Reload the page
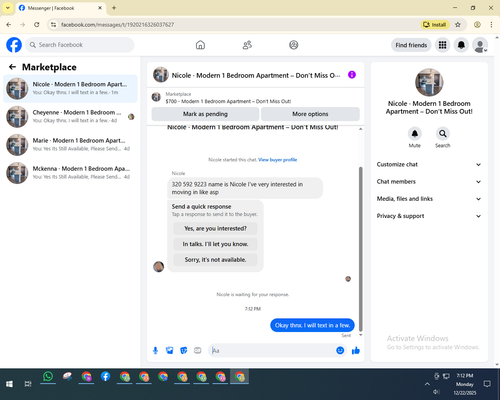The height and width of the screenshot is (400, 500). pos(37,25)
